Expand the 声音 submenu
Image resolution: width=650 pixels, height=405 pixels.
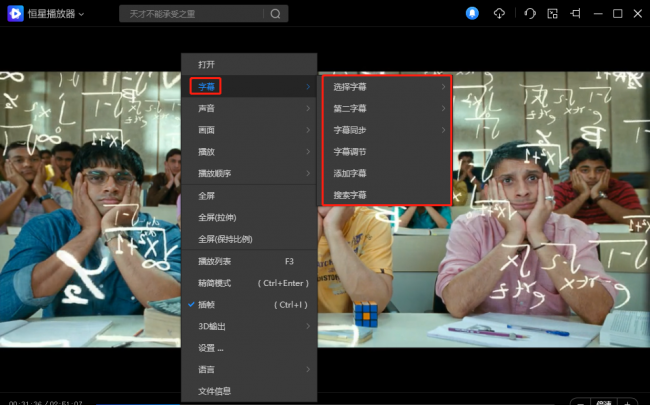tap(249, 108)
